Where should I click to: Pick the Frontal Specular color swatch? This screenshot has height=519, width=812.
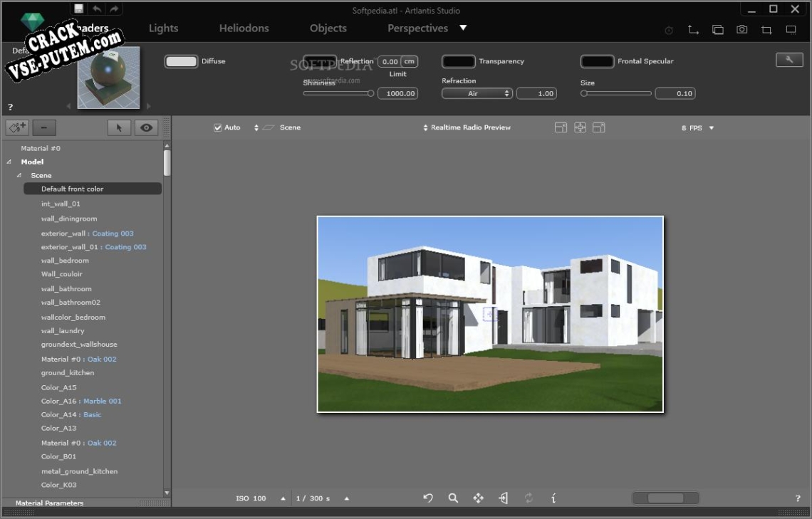(597, 61)
